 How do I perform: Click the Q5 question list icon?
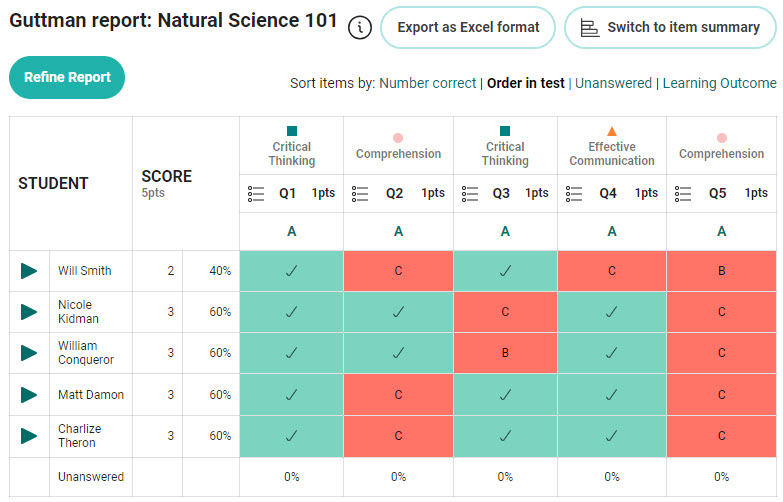pyautogui.click(x=684, y=193)
